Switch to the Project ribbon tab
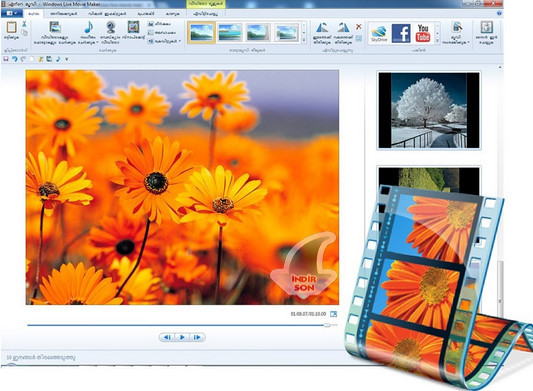This screenshot has width=533, height=391. coord(146,14)
